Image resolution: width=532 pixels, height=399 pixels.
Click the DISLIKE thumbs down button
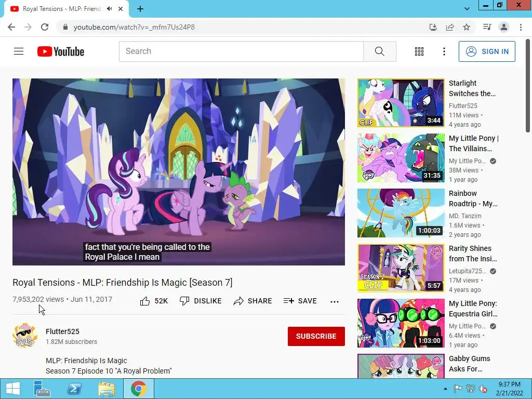pos(201,301)
